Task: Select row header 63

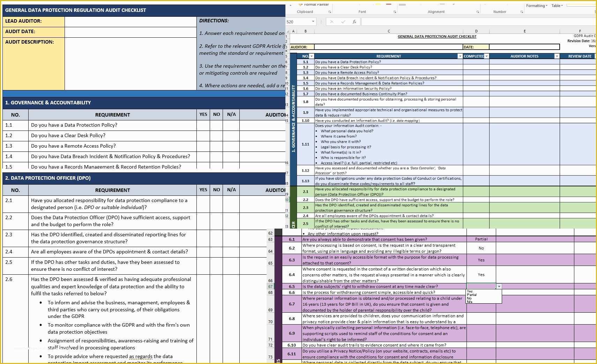Action: coord(270,239)
